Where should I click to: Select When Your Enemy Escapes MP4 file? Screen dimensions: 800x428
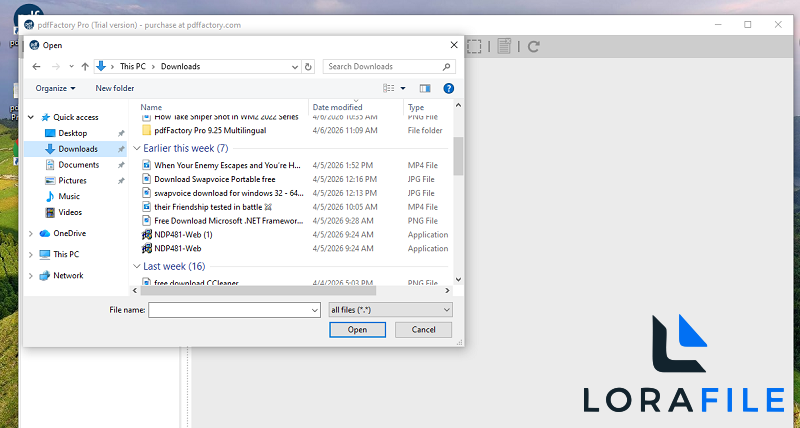pyautogui.click(x=228, y=165)
